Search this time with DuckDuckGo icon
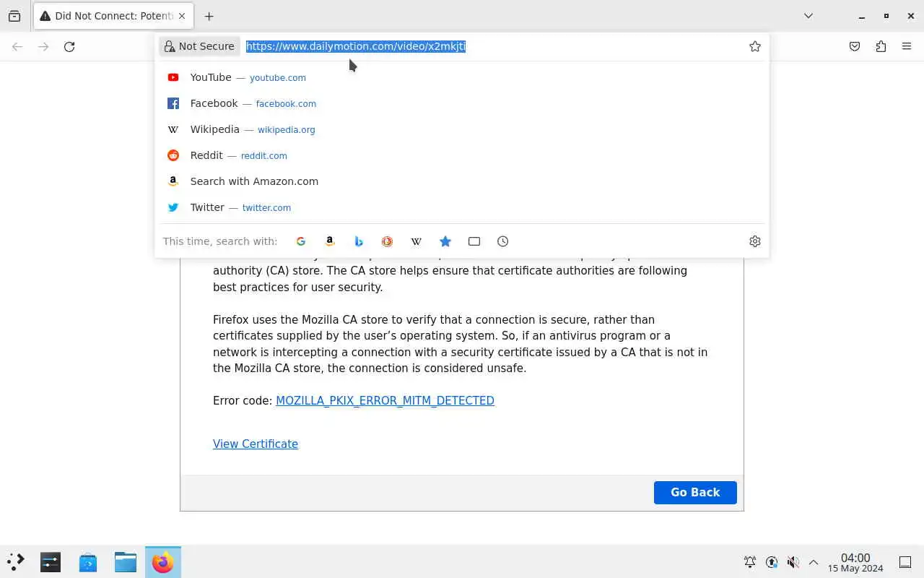Image resolution: width=924 pixels, height=578 pixels. click(x=388, y=241)
